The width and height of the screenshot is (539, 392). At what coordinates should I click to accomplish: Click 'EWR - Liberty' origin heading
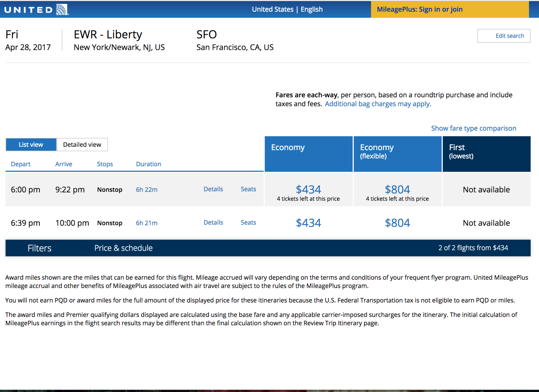(x=108, y=35)
